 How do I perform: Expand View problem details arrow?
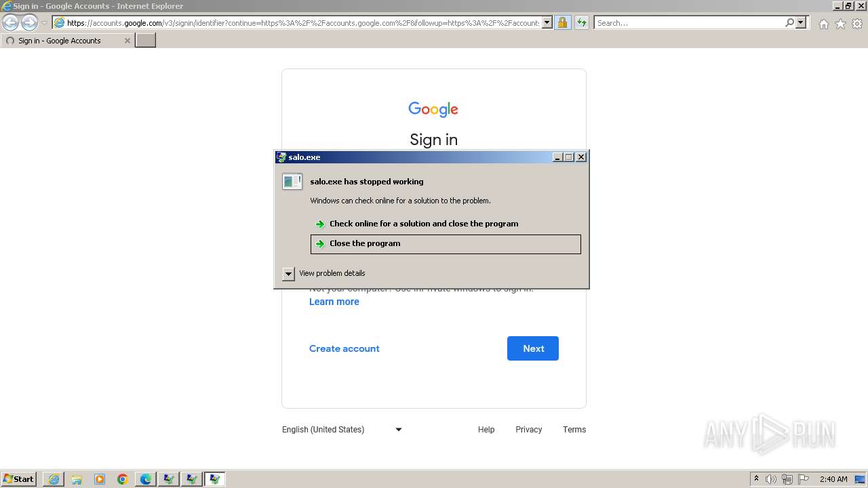coord(288,274)
